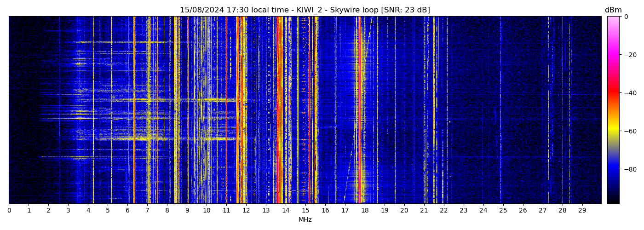Click the -80 tick label on colorbar
This screenshot has height=230, width=644.
click(629, 169)
